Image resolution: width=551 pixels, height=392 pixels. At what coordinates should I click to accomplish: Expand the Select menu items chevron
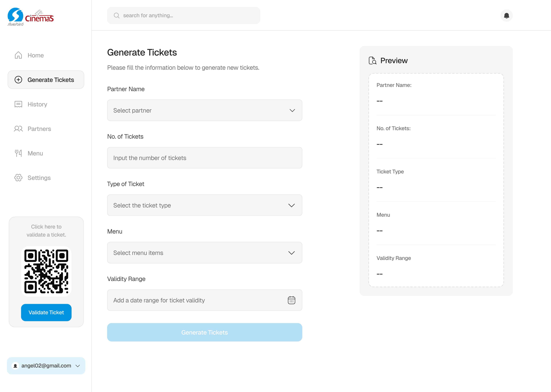(291, 253)
